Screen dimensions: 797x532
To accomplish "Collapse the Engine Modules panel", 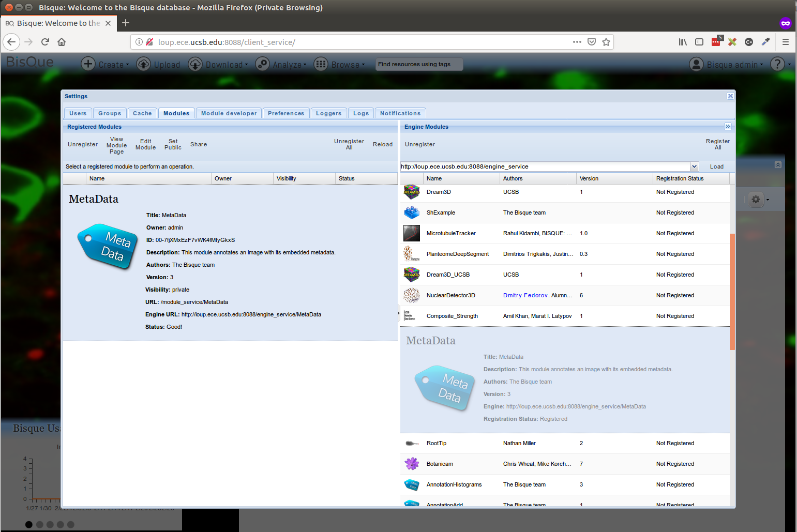I will point(728,127).
